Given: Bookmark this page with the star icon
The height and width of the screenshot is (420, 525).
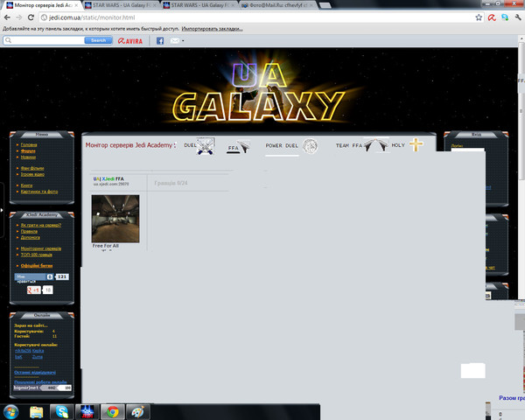Looking at the screenshot, I should 479,17.
